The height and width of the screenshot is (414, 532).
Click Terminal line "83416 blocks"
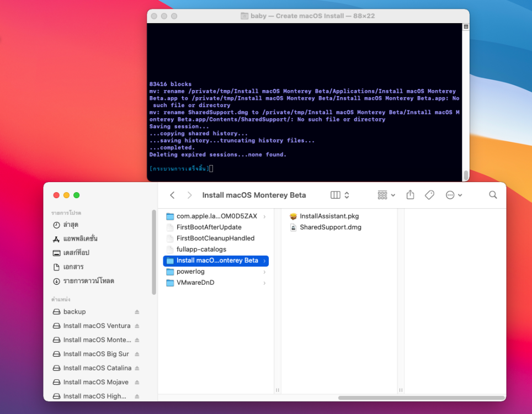tap(171, 84)
